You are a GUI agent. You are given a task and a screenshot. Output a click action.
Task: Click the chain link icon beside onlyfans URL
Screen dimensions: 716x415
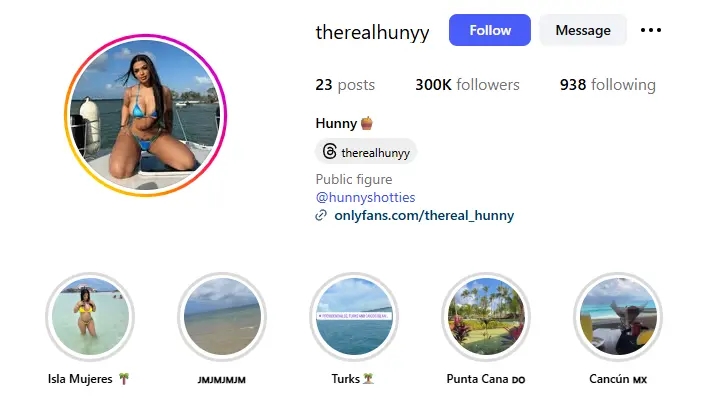(x=321, y=215)
